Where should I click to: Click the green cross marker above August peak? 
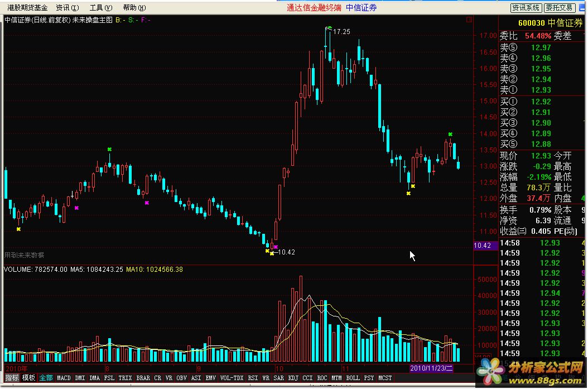109,150
